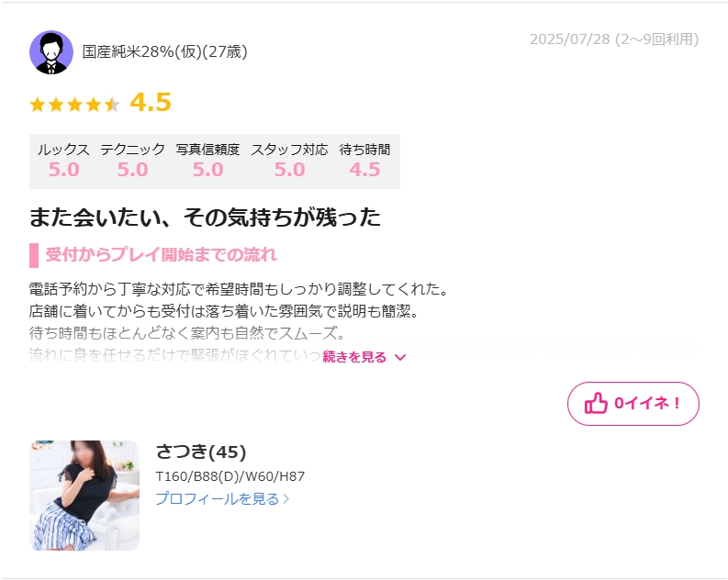Click the スタッフ対応 5.0 score
The image size is (728, 580).
[x=290, y=170]
